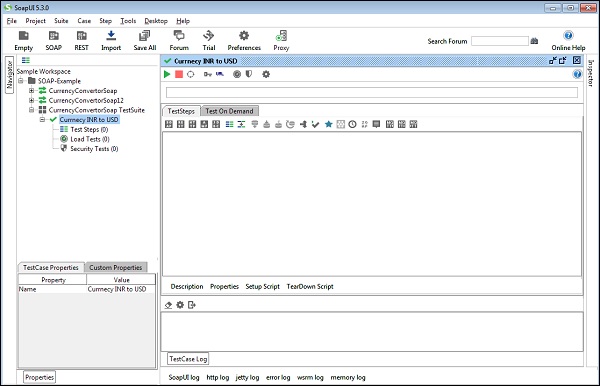Click the create load test icon
This screenshot has height=386, width=600.
click(237, 74)
